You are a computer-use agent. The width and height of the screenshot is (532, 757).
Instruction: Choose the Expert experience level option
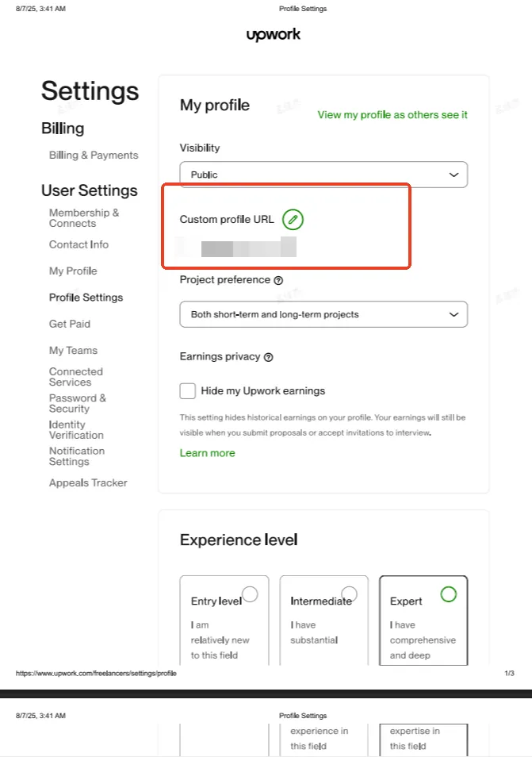448,594
